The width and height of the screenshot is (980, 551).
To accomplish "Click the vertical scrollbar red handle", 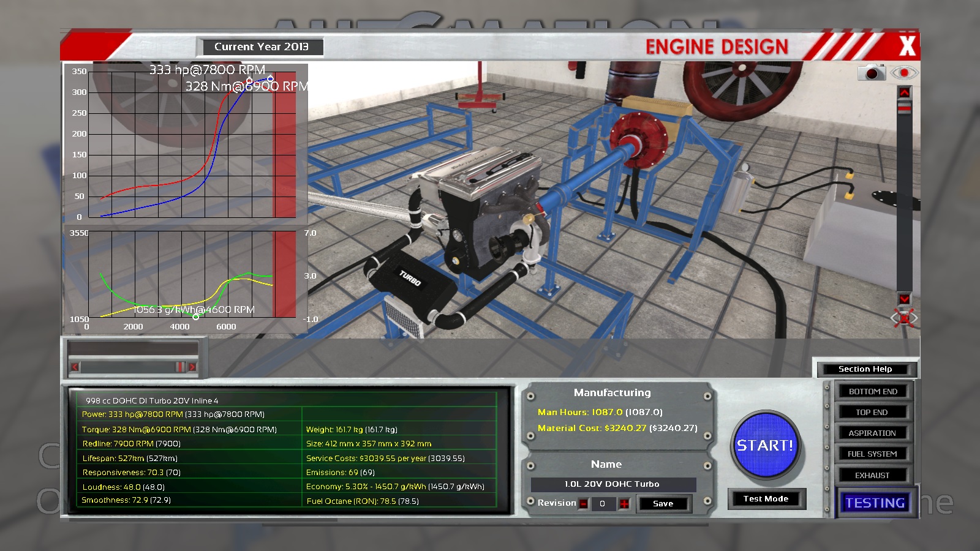I will pyautogui.click(x=905, y=108).
